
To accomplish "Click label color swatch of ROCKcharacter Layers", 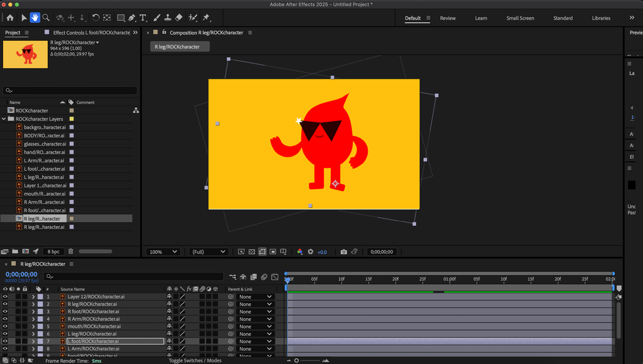I will pyautogui.click(x=71, y=119).
